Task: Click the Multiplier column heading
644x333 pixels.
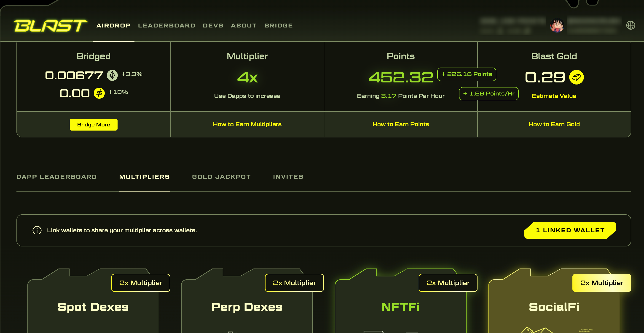Action: [x=247, y=56]
